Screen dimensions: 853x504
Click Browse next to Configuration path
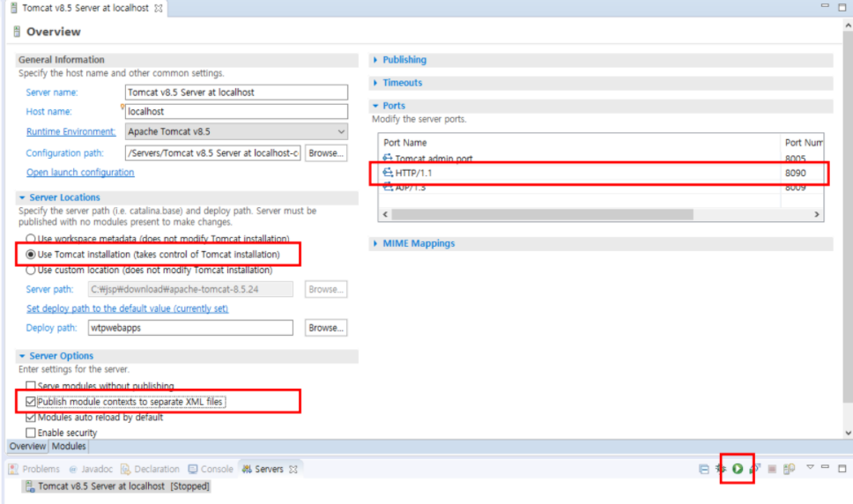point(326,153)
